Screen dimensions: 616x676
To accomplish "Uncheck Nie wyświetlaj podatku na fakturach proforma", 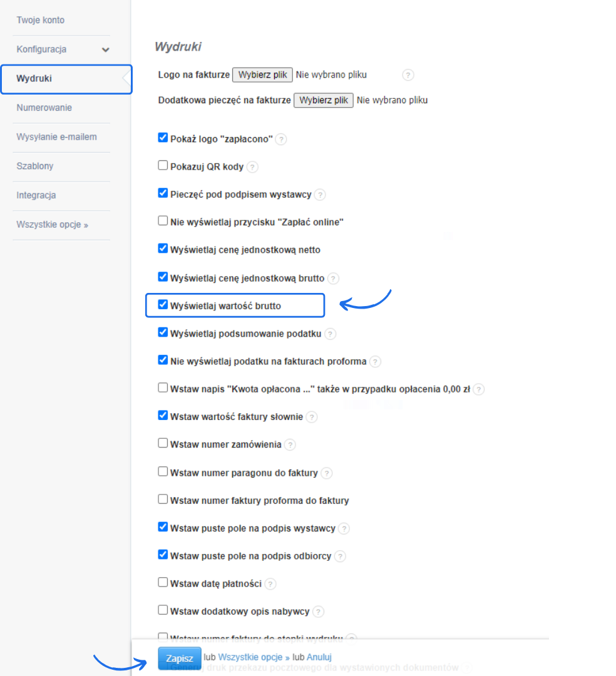I will pyautogui.click(x=163, y=359).
